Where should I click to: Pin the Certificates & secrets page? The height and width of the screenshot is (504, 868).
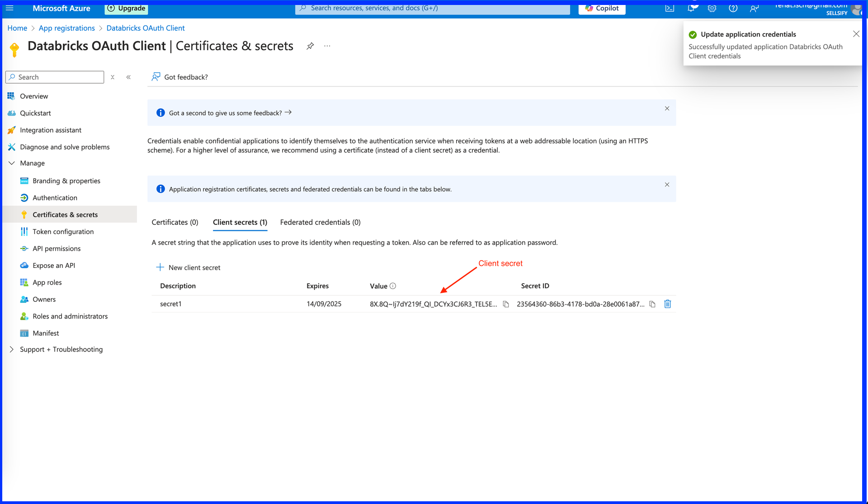click(310, 46)
